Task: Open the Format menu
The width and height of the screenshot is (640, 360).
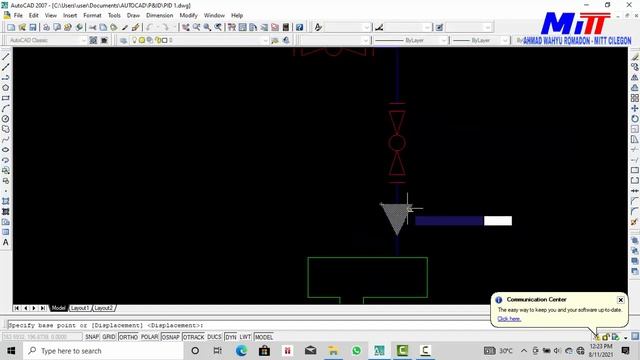Action: (92, 16)
